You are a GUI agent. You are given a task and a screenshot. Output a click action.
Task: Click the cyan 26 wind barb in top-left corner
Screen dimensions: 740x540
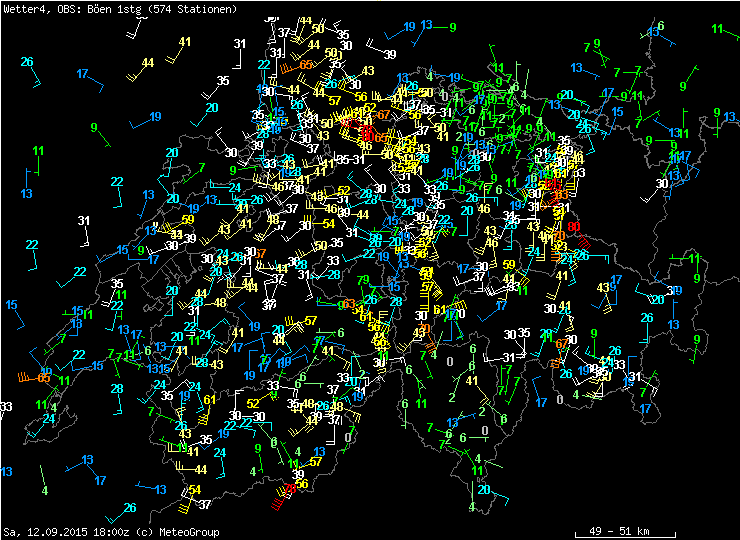(x=27, y=62)
